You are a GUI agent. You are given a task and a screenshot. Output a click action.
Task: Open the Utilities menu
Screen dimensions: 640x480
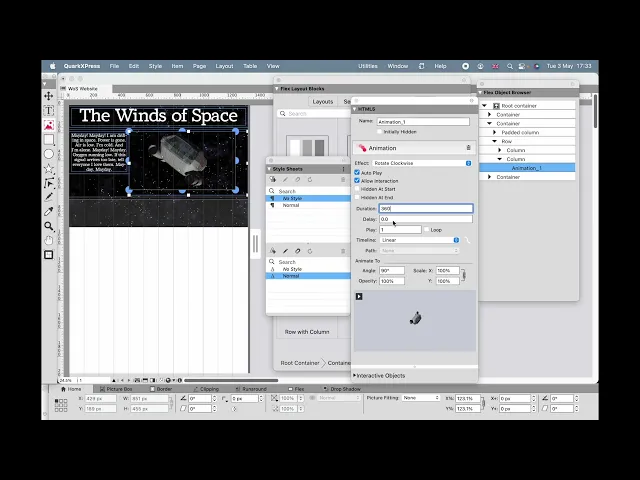(368, 66)
